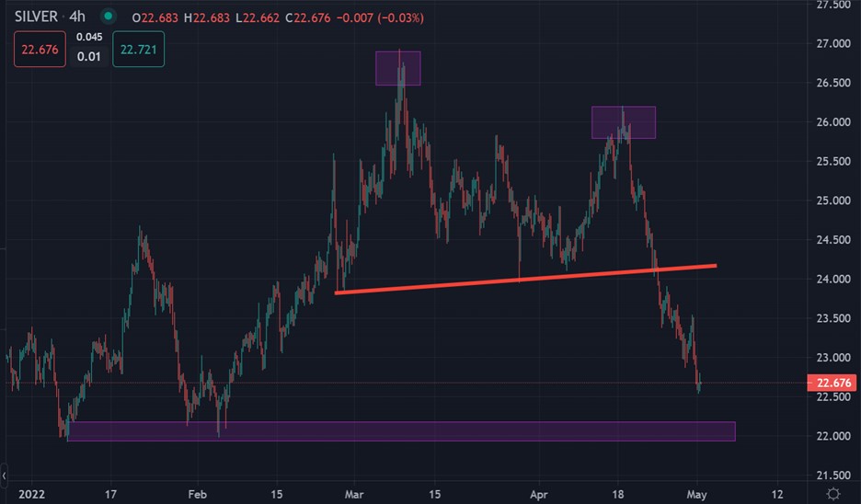
Task: Expand the collapsed left toolbar arrow
Action: point(4,475)
